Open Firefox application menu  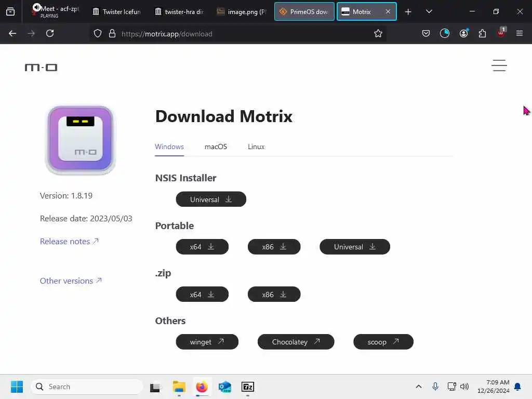[x=520, y=34]
